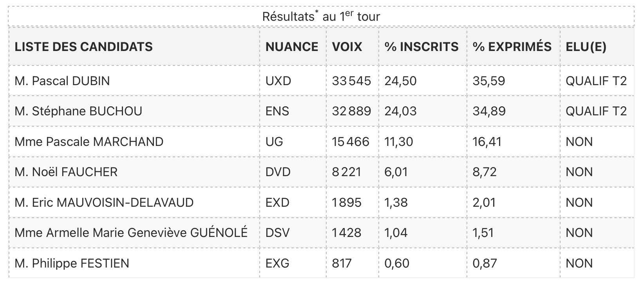Select candidate M. Philippe FESTIEN
This screenshot has width=644, height=284.
coord(72,263)
